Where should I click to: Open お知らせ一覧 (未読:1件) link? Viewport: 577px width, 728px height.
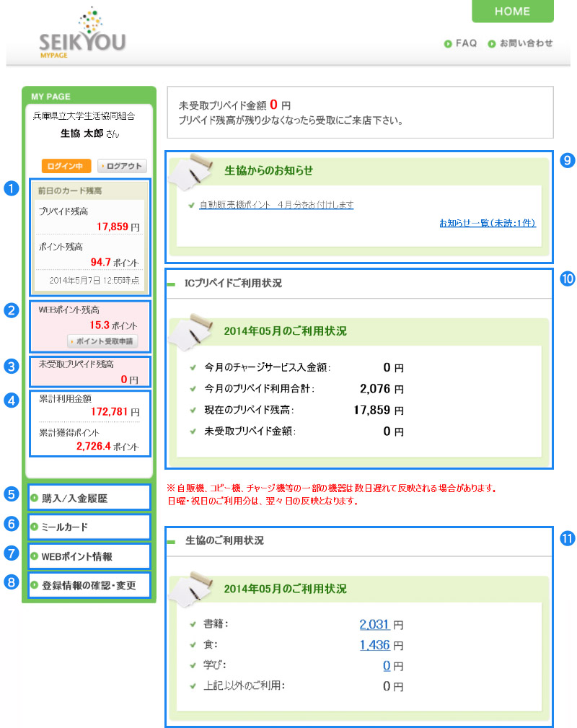[487, 224]
